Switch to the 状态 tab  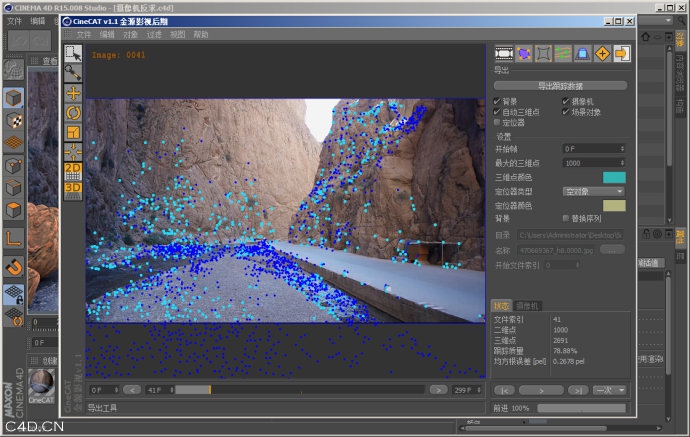[x=501, y=306]
